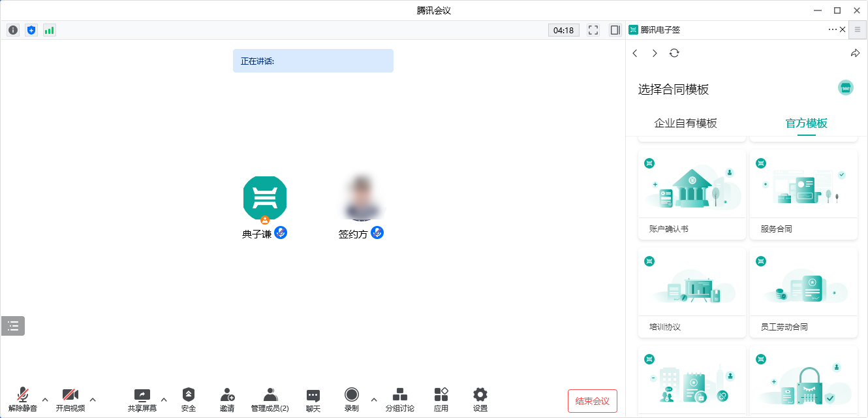The image size is (868, 418).
Task: Minimize the 腾讯会议 window
Action: tap(817, 10)
